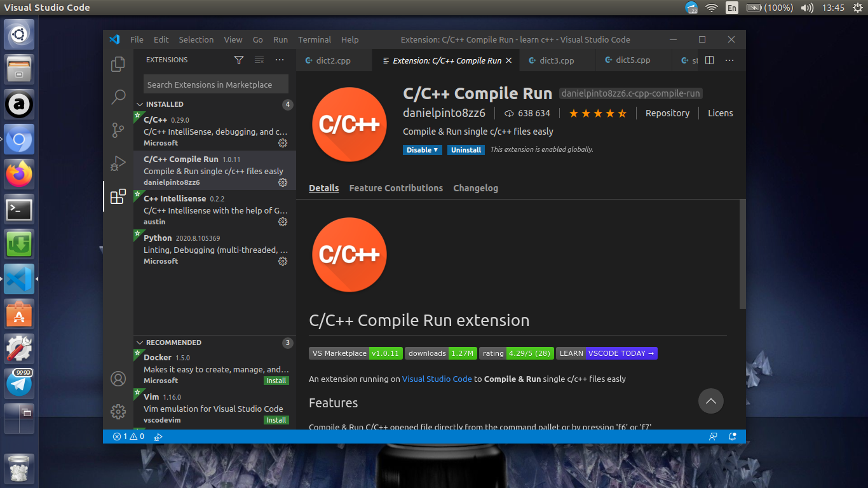The width and height of the screenshot is (868, 488).
Task: Click publisher name danielpinto8zz6 in header
Action: [444, 113]
